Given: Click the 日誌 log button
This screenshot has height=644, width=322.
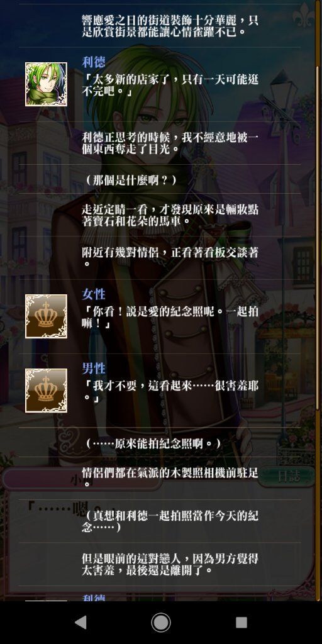Looking at the screenshot, I should tap(286, 477).
